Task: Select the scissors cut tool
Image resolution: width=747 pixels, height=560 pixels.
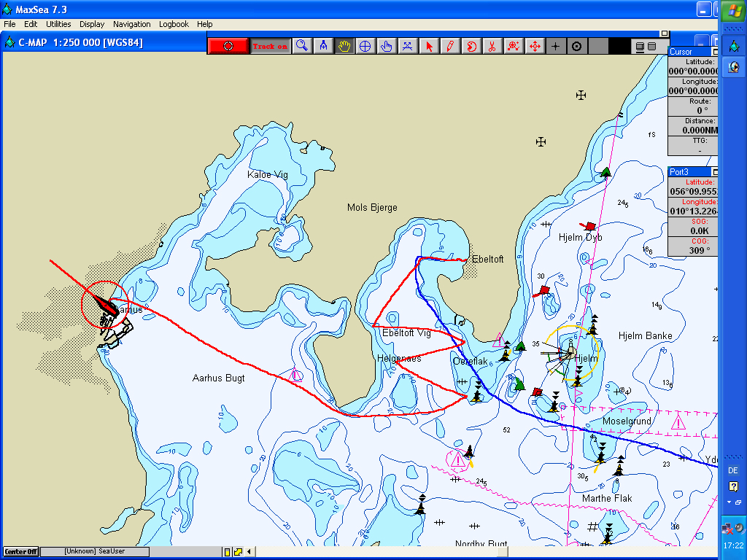Action: point(492,46)
